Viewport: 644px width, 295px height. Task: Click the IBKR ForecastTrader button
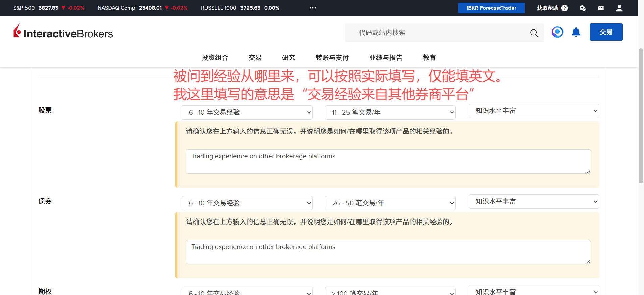[x=491, y=8]
